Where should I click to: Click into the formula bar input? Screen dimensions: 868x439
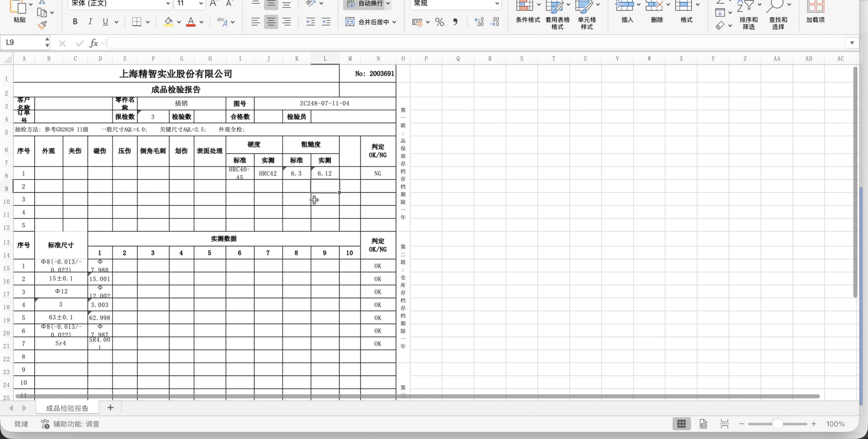[476, 43]
